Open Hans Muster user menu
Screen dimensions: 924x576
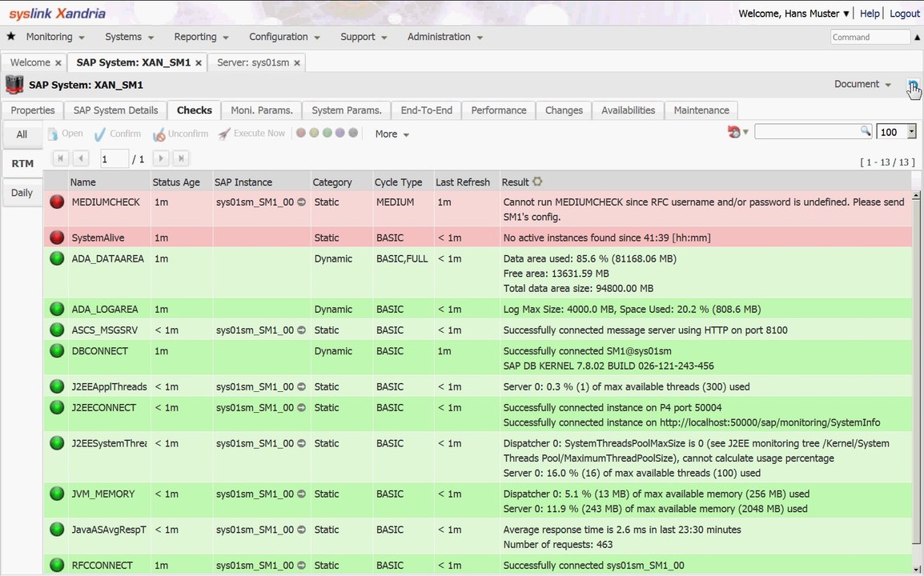793,13
